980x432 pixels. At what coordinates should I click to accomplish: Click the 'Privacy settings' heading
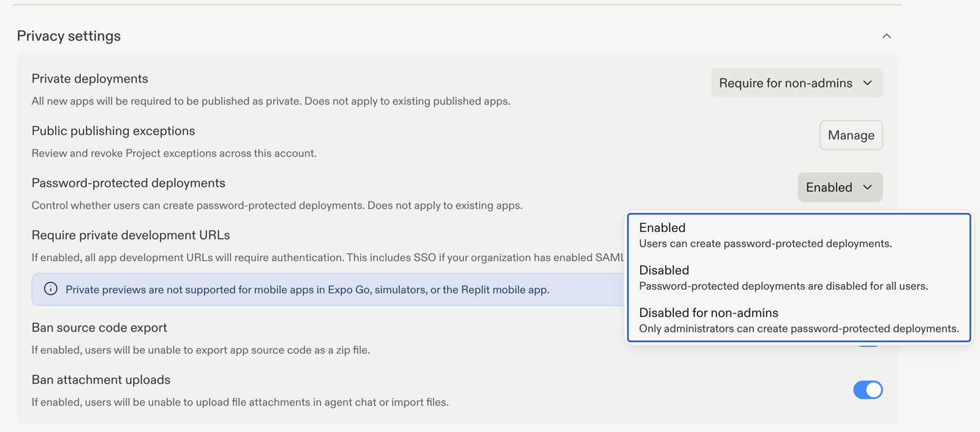click(x=69, y=36)
